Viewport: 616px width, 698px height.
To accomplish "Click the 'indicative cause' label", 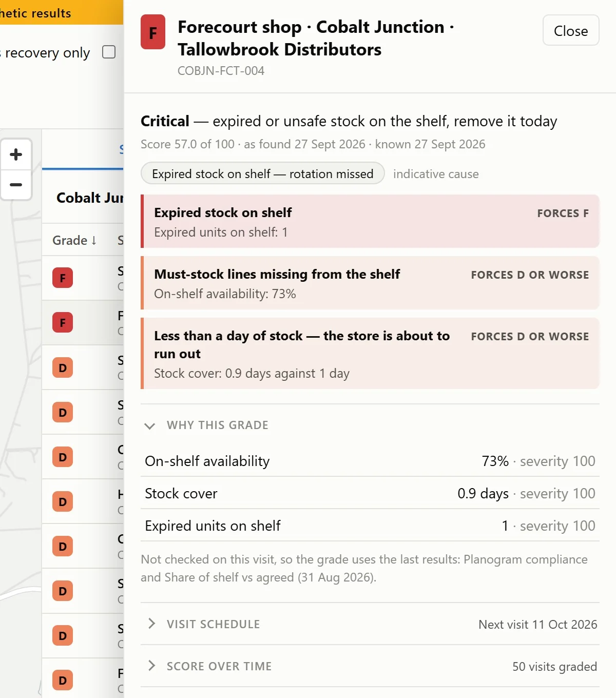I will [436, 174].
